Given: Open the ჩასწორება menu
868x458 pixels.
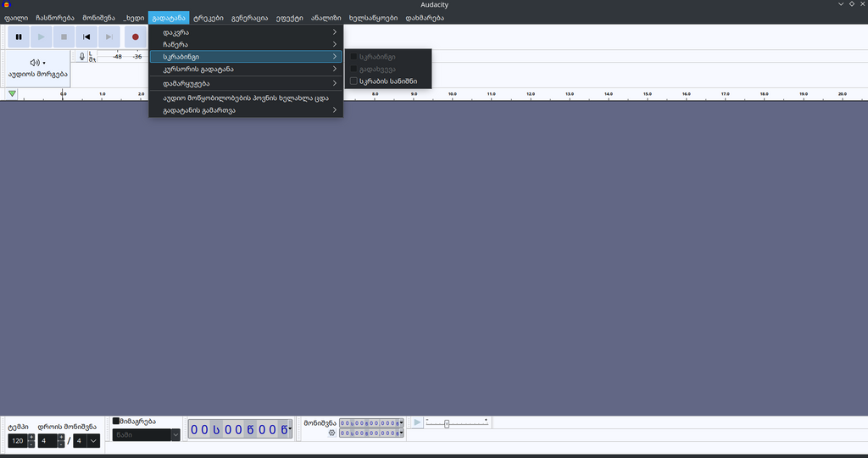Looking at the screenshot, I should pyautogui.click(x=55, y=18).
